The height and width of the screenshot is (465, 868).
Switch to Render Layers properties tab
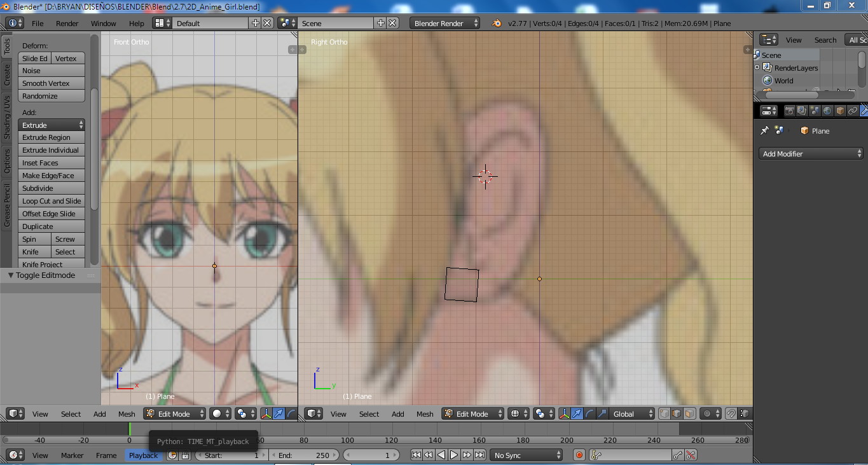tap(802, 111)
